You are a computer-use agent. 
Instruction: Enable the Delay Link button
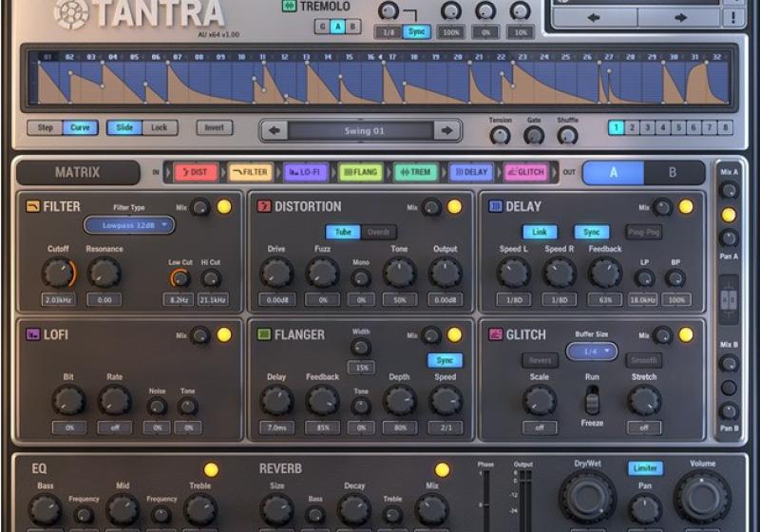click(540, 232)
